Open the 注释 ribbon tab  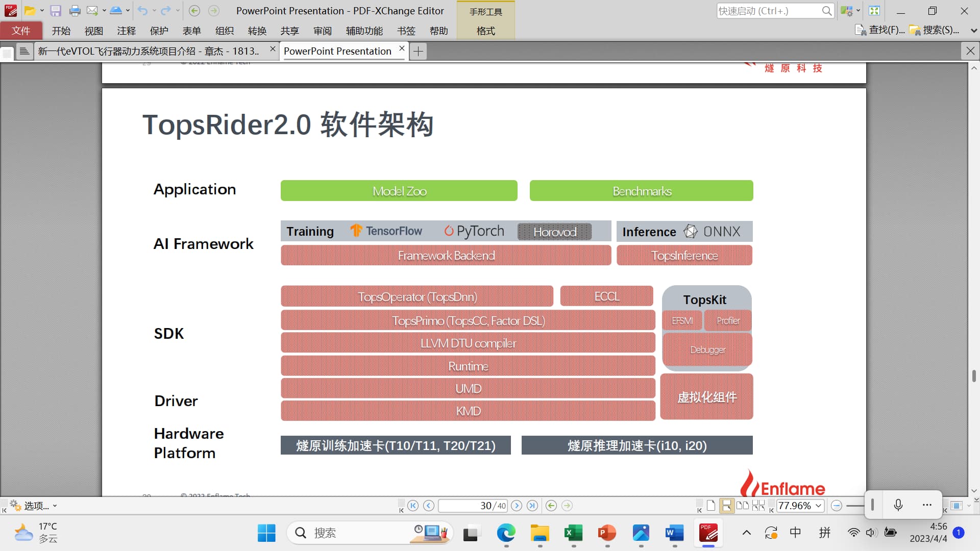[127, 31]
